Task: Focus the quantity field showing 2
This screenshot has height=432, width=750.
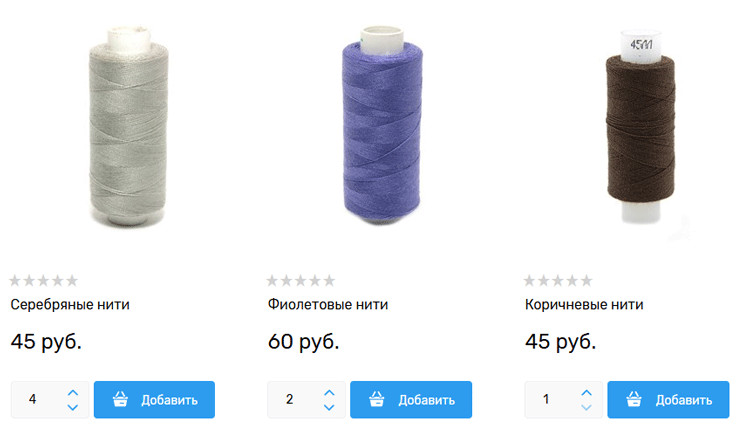Action: point(295,399)
